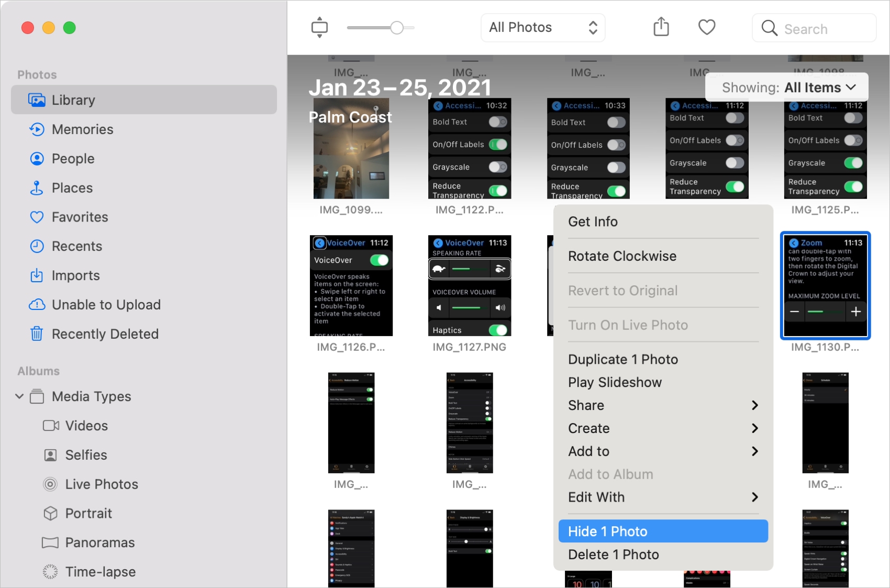Open the All Photos view dropdown
Screen dimensions: 890x588
543,28
